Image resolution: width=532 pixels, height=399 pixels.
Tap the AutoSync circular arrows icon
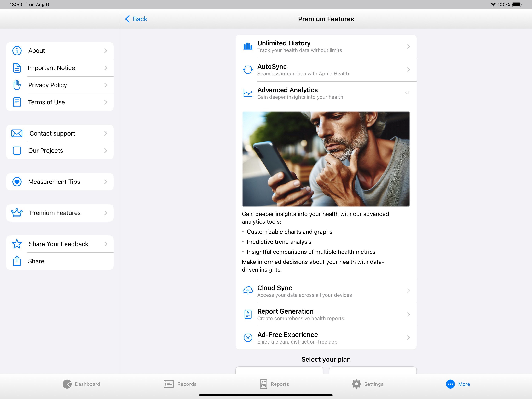click(x=248, y=70)
